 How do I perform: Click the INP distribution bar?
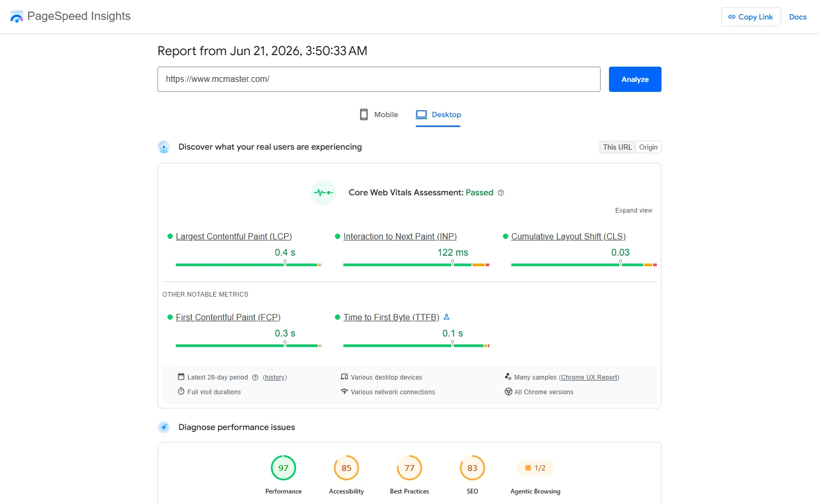click(416, 265)
